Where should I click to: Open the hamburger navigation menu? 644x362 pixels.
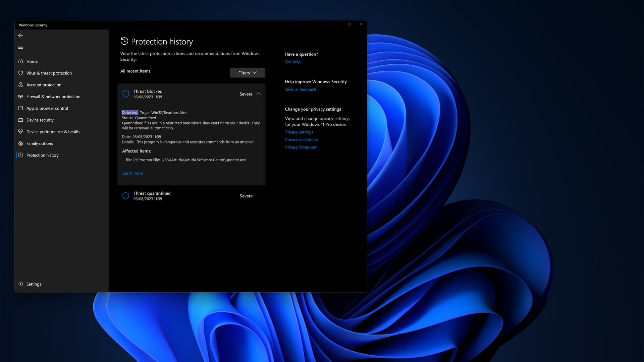click(x=20, y=47)
